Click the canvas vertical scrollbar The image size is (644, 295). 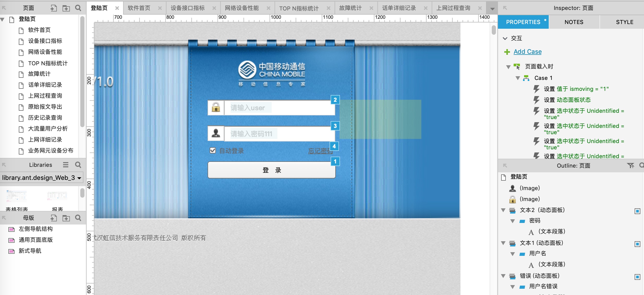494,30
